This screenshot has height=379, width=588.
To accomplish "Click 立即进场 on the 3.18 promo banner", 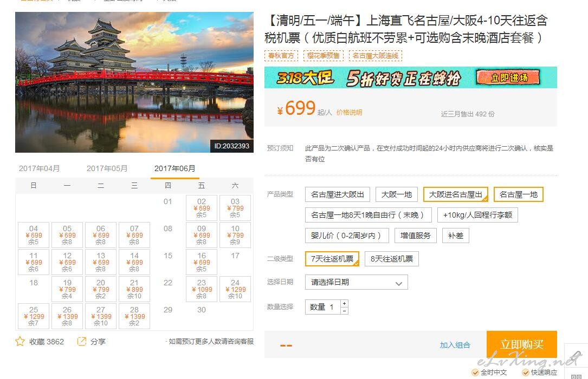I will click(x=508, y=77).
